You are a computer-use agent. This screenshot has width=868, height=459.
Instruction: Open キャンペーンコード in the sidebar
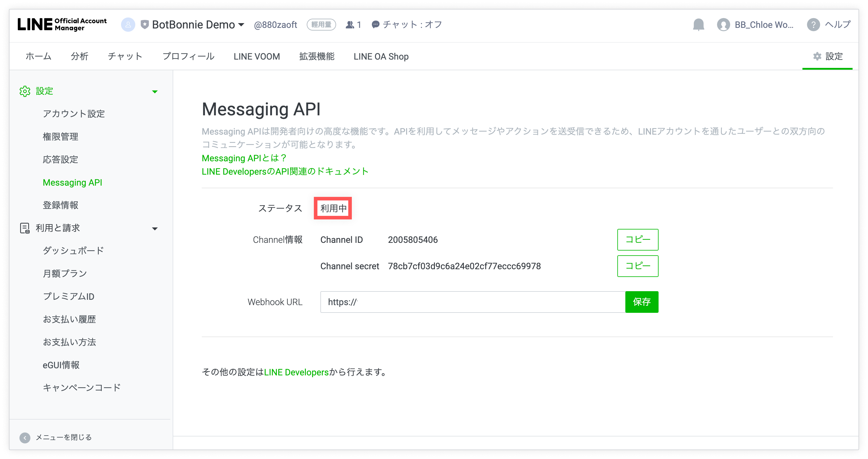coord(82,388)
